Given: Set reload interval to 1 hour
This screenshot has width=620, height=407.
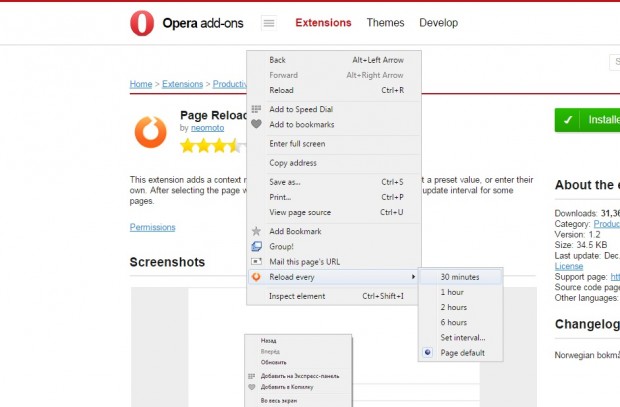Looking at the screenshot, I should click(x=461, y=292).
